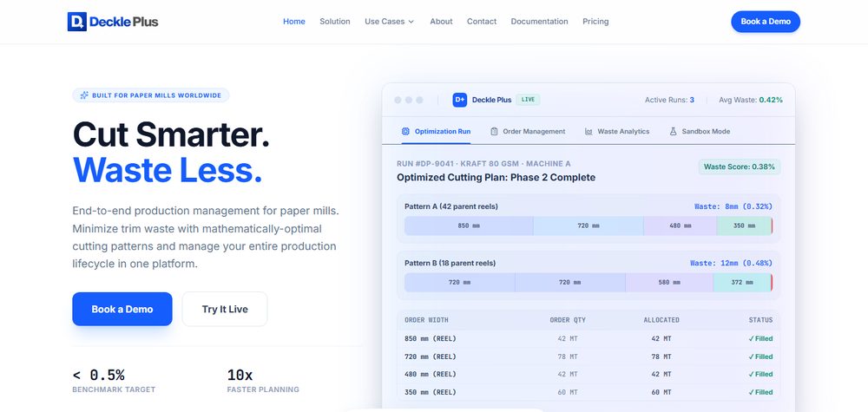Click the Try It Live button
868x412 pixels.
(225, 309)
